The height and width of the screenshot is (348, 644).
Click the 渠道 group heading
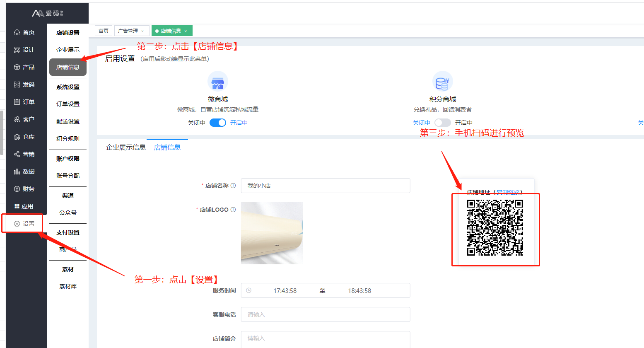click(x=68, y=196)
